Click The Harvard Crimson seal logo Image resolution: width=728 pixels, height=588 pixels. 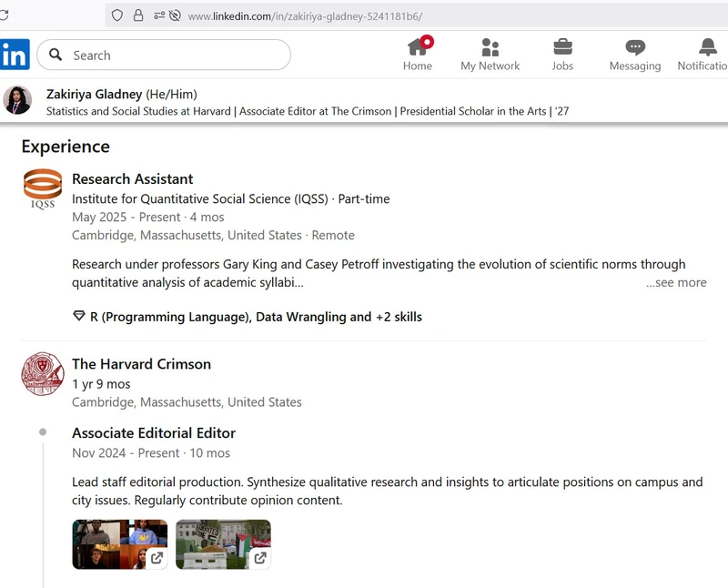click(43, 373)
